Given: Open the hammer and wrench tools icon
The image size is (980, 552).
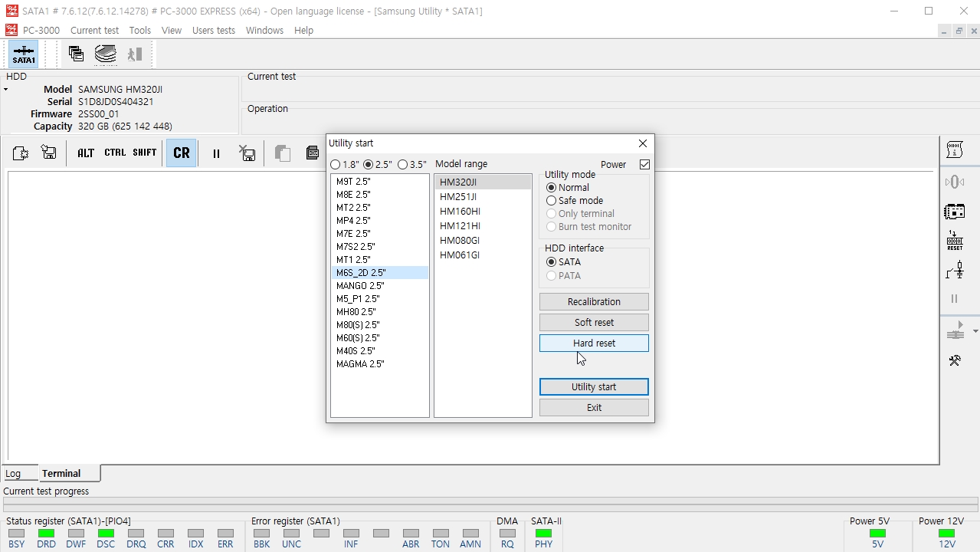Looking at the screenshot, I should [955, 360].
